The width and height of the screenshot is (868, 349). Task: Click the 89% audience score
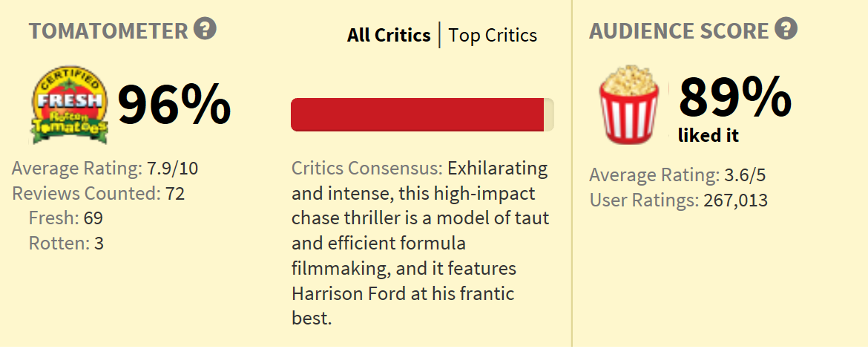[735, 97]
